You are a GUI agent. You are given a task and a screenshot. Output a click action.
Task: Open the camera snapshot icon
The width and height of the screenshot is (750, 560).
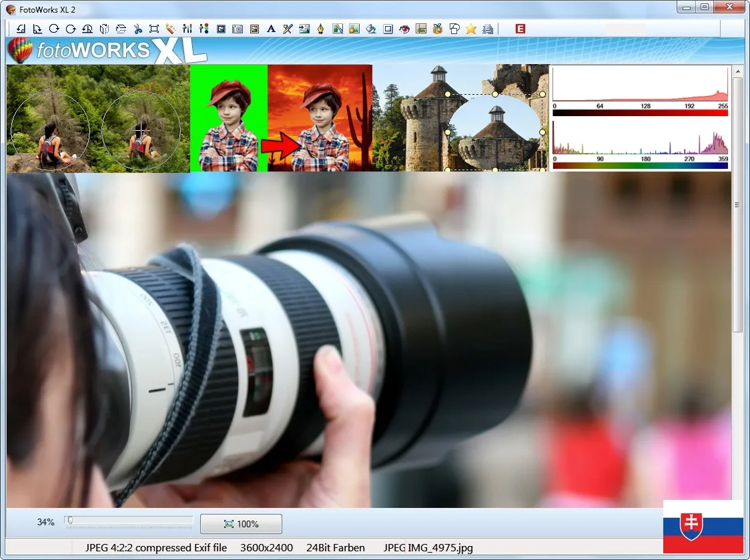pos(238,29)
